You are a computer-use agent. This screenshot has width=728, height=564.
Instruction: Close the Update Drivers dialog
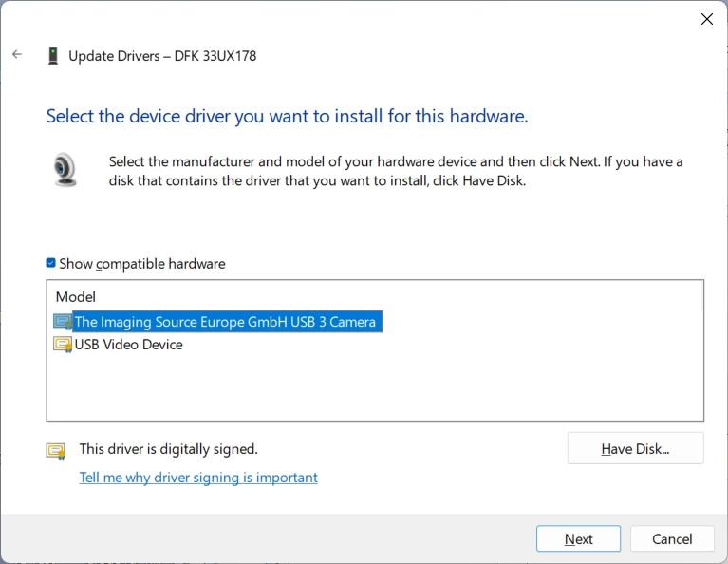[706, 19]
